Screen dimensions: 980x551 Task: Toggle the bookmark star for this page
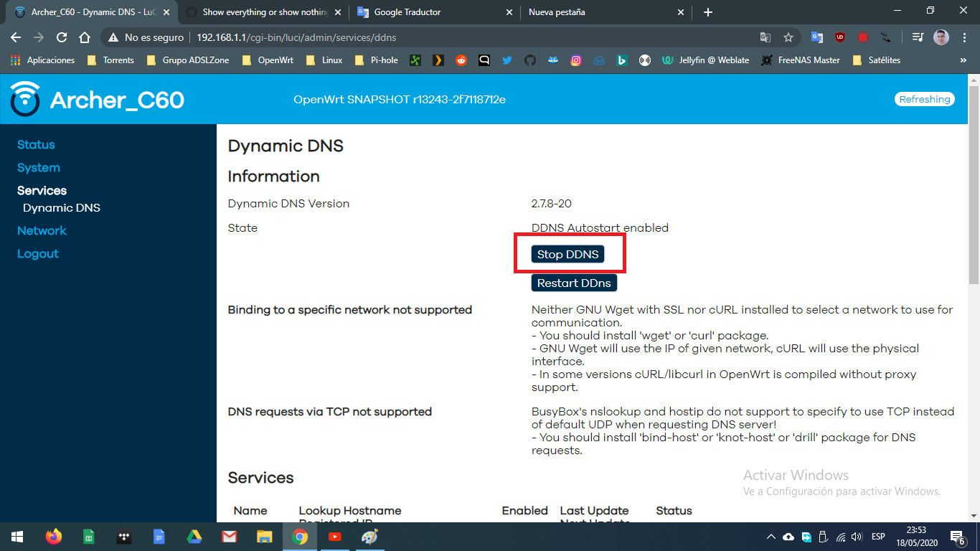point(788,37)
